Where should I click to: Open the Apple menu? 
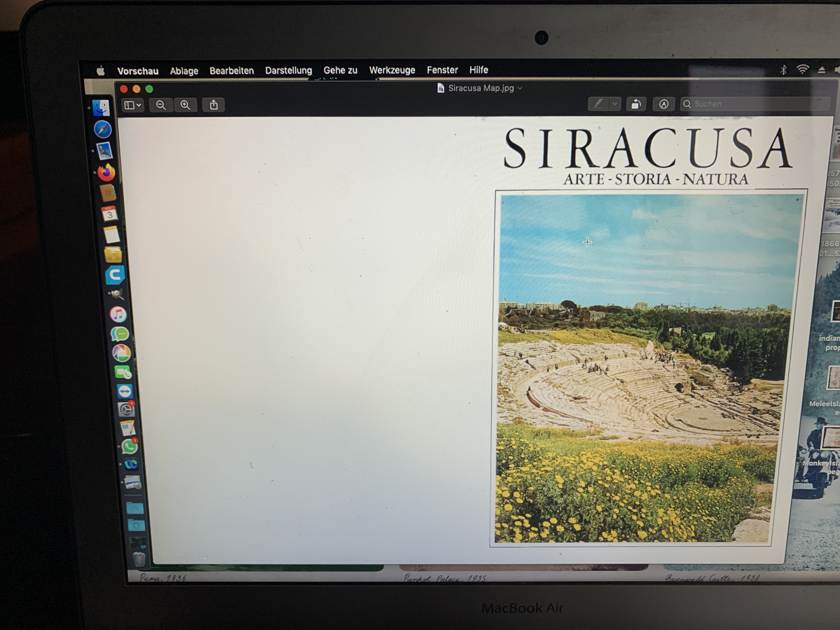tap(101, 71)
